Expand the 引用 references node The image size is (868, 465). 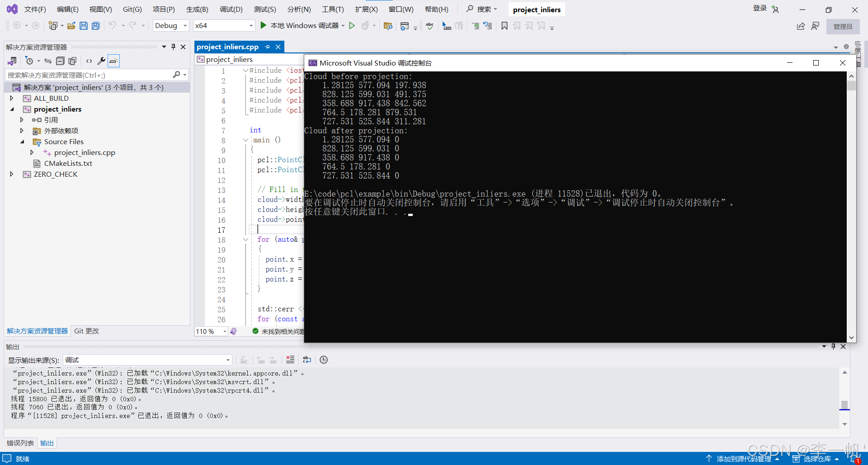[22, 120]
